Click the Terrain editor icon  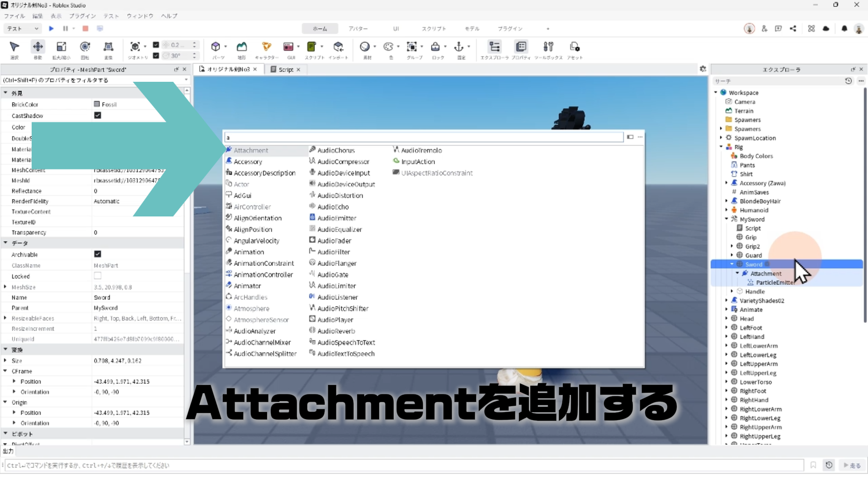point(242,47)
